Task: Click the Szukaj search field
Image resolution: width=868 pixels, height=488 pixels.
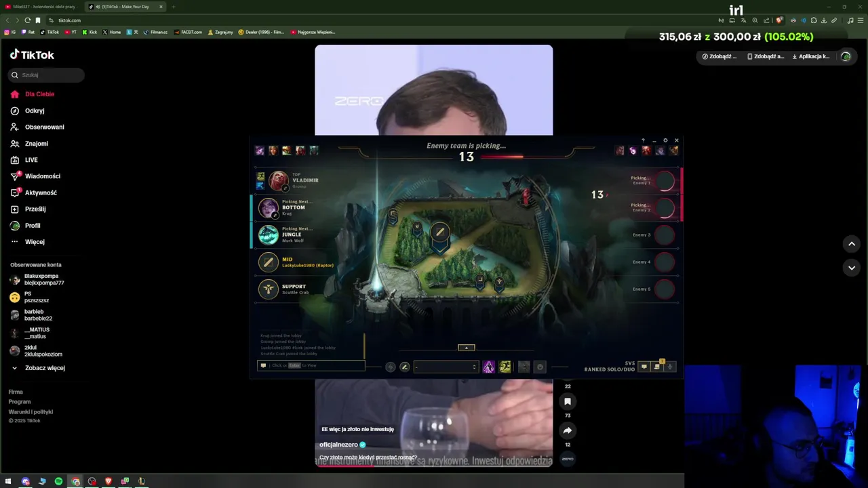Action: point(46,75)
